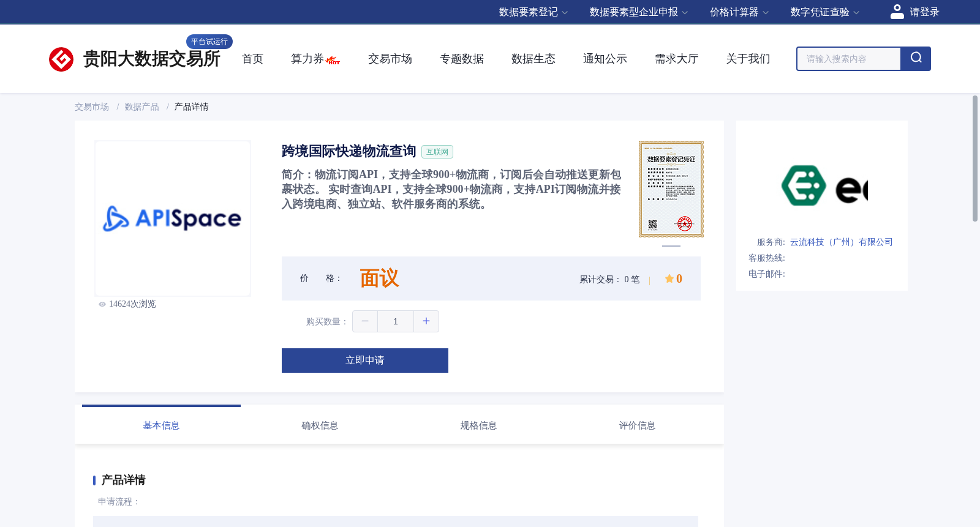Click the red exchange logo icon
This screenshot has width=980, height=527.
tap(61, 59)
